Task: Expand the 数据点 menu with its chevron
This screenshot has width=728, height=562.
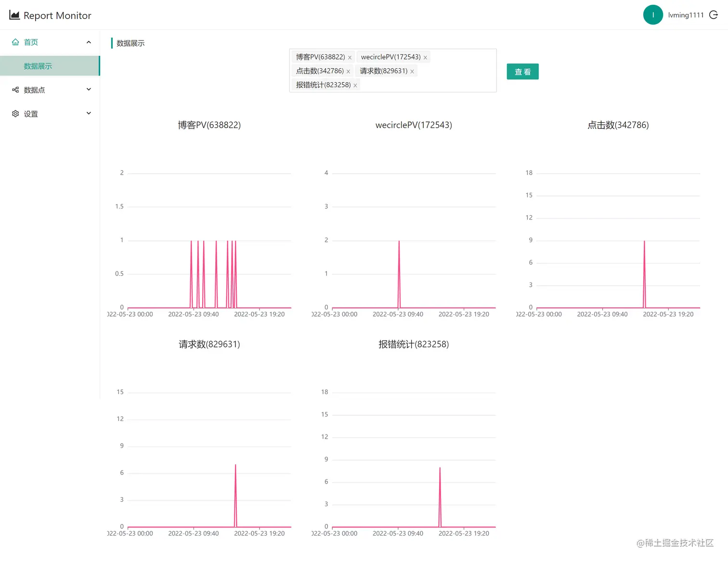Action: click(89, 89)
